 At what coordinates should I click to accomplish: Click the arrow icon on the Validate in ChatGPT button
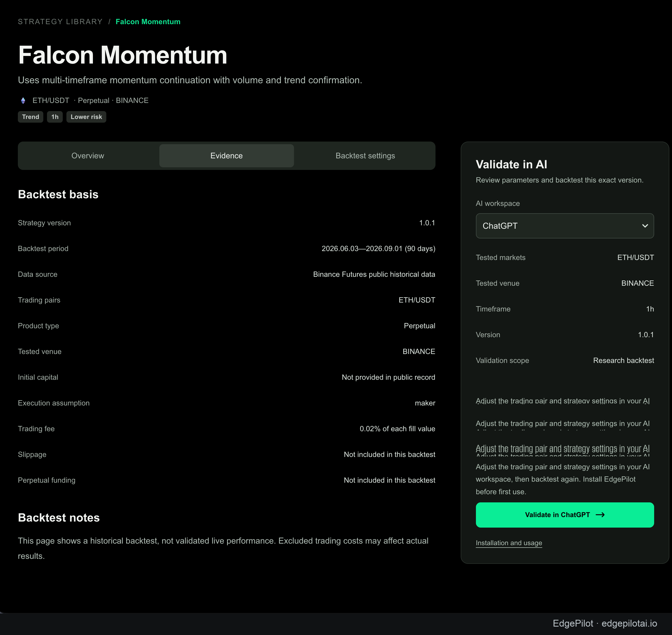click(x=600, y=514)
